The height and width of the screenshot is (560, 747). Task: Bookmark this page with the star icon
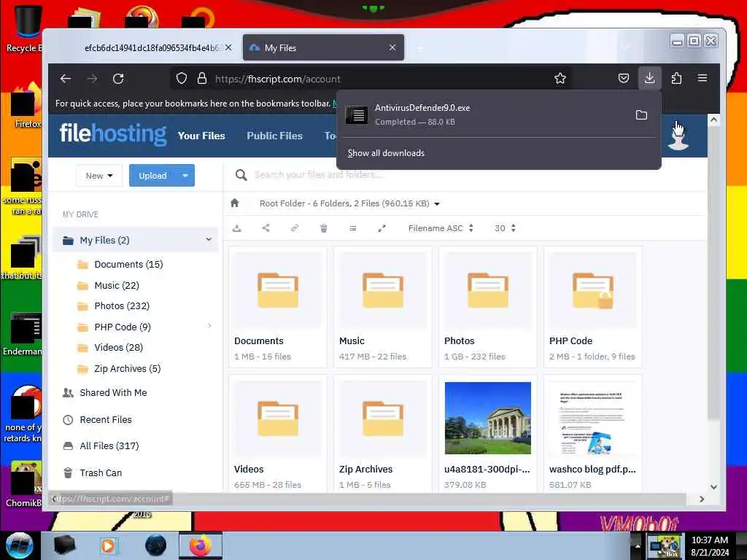coord(560,78)
